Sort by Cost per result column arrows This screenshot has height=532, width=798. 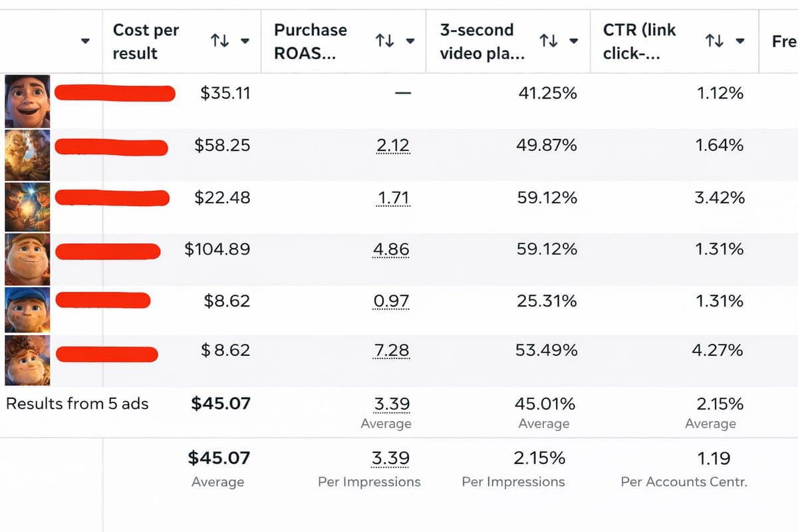click(x=220, y=41)
